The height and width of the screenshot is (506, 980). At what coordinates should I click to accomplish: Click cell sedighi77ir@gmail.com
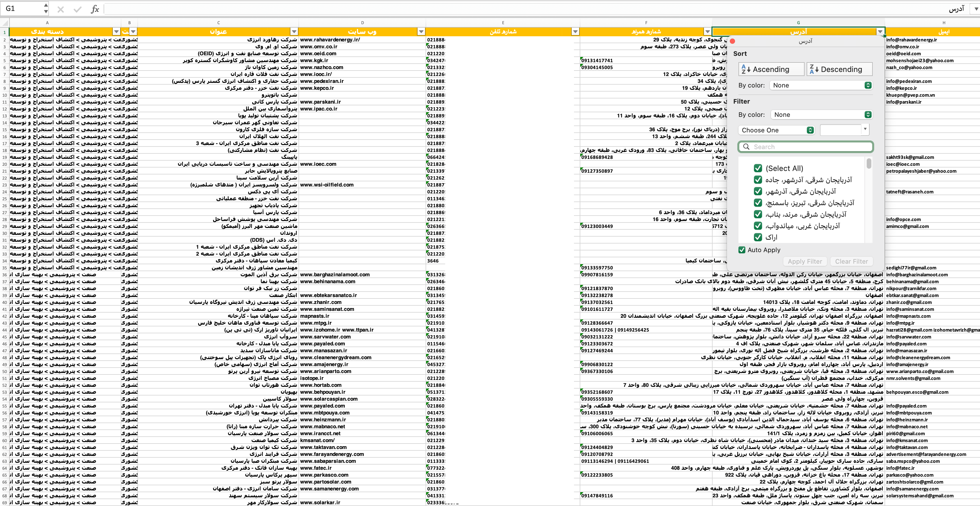(933, 268)
